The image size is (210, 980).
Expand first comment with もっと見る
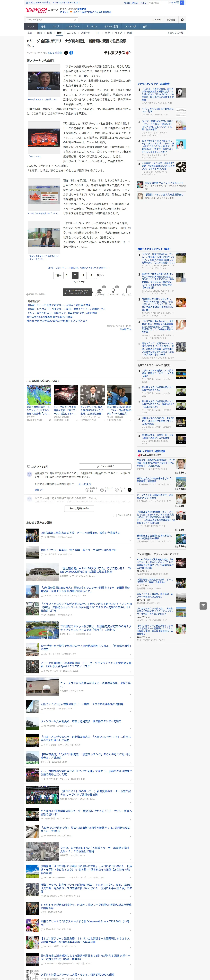coord(85,484)
